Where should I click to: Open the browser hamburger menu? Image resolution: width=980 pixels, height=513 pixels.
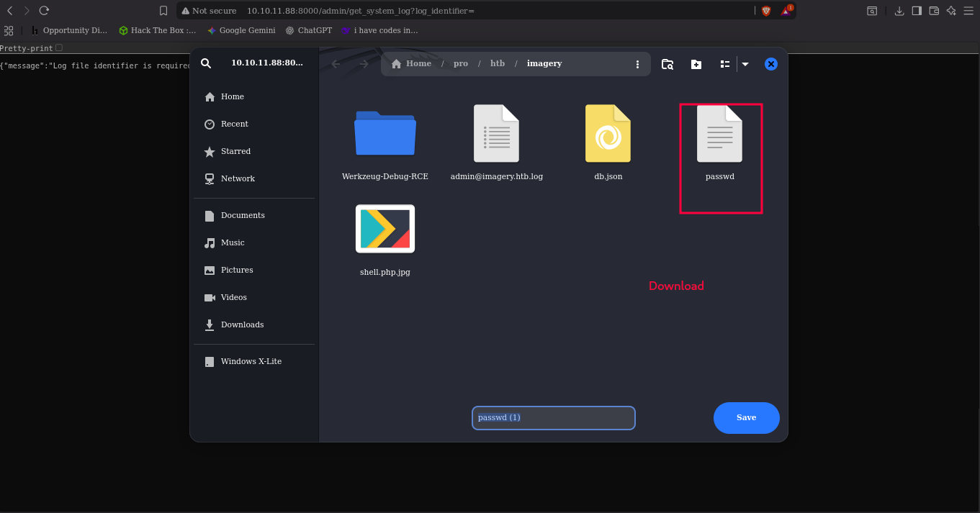(968, 11)
